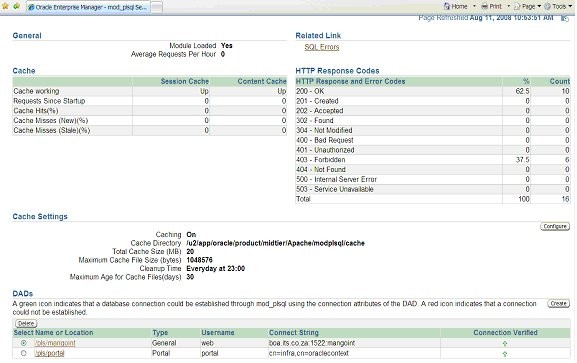Screen dimensions: 577x363
Task: Click the Delete button above DADs table
Action: pos(26,323)
